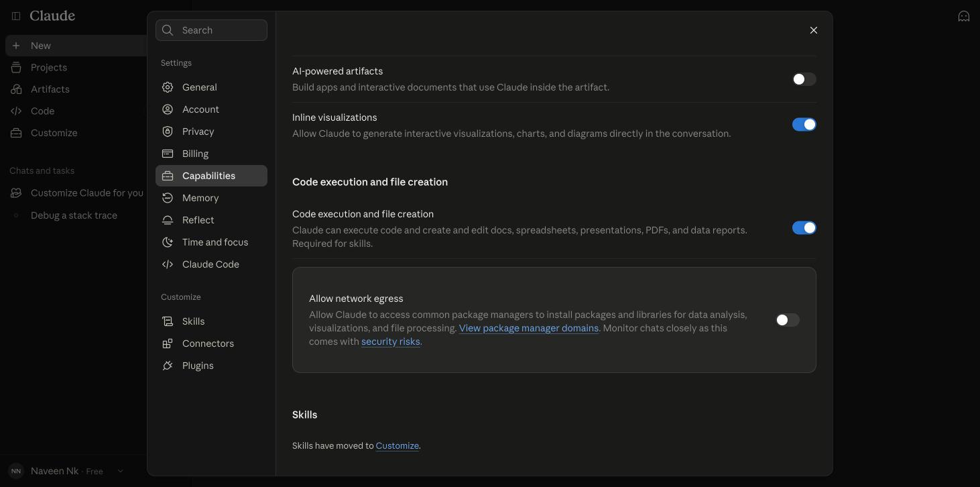This screenshot has width=980, height=487.
Task: Click the sidebar collapse icon beside Claude
Action: coord(16,16)
